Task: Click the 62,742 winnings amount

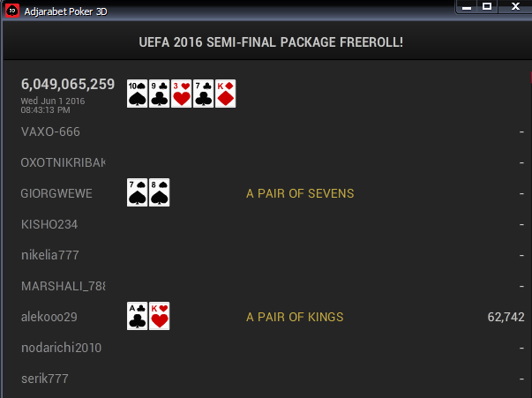Action: (x=506, y=317)
